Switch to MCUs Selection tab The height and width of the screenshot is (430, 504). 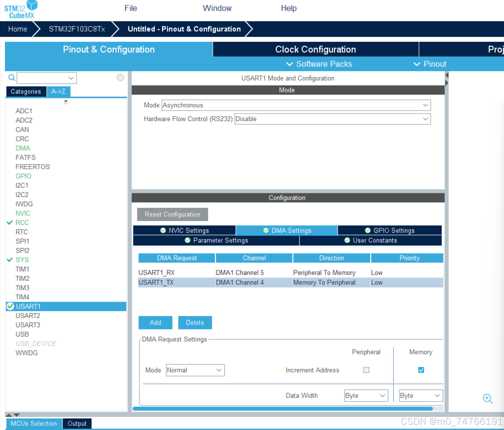(x=34, y=423)
